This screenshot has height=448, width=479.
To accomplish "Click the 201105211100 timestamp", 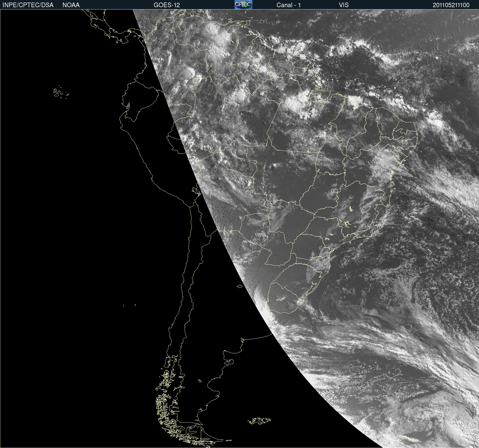I will click(451, 5).
